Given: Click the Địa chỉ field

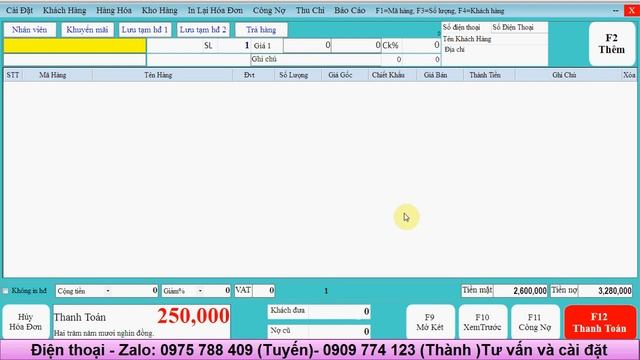Looking at the screenshot, I should (x=495, y=55).
